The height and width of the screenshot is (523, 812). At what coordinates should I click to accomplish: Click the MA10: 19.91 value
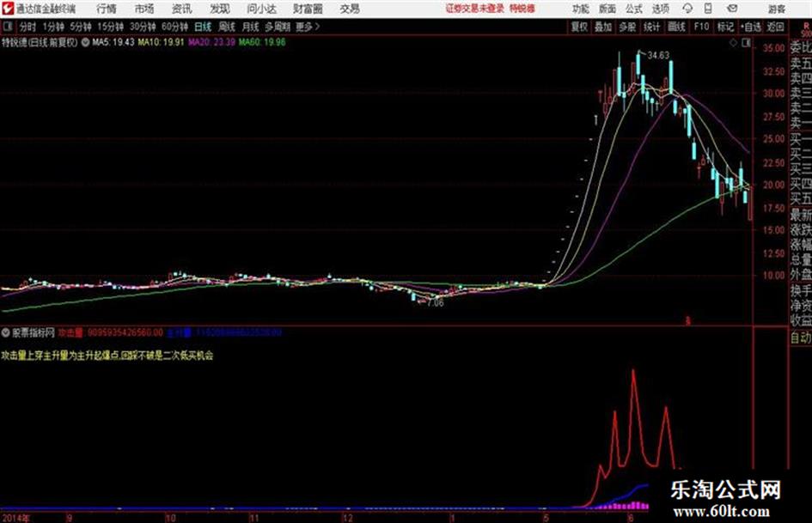pos(161,42)
